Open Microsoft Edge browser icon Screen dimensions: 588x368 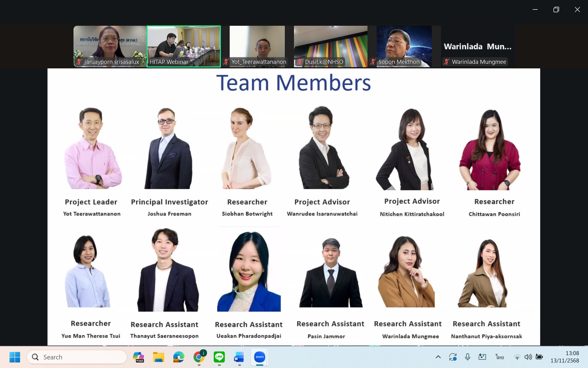point(178,357)
